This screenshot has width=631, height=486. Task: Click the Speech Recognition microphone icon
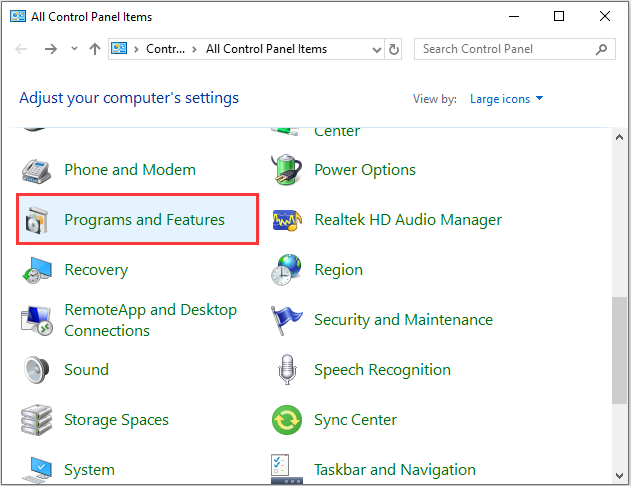tap(287, 370)
